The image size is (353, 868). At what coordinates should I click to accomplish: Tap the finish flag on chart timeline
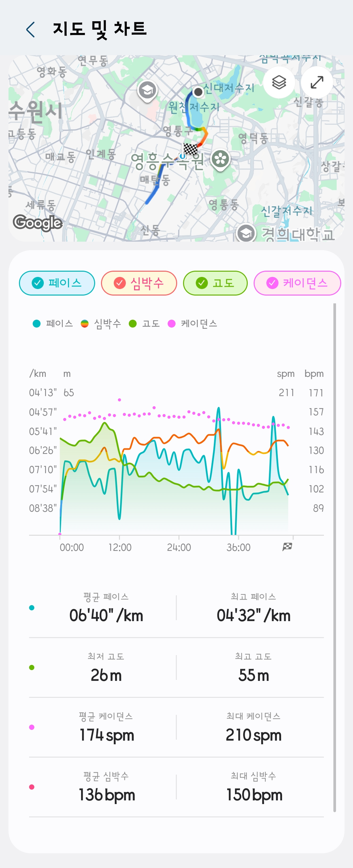(x=287, y=547)
